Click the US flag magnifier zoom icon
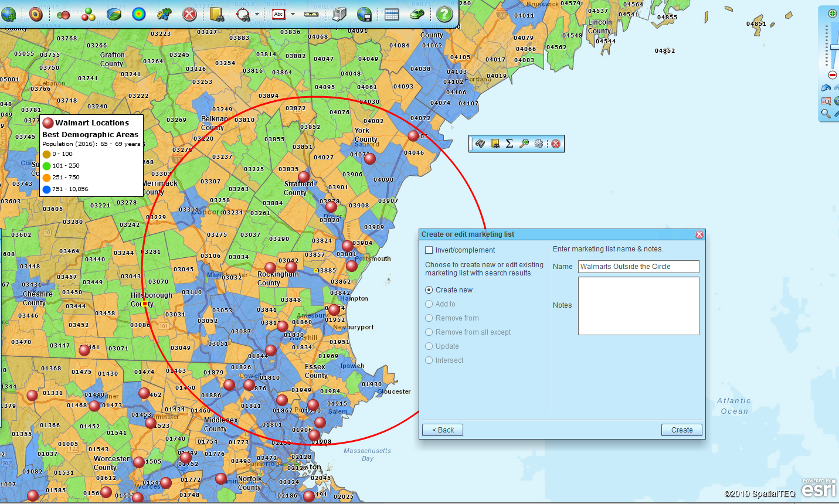Viewport: 839px width, 504px height. click(826, 101)
